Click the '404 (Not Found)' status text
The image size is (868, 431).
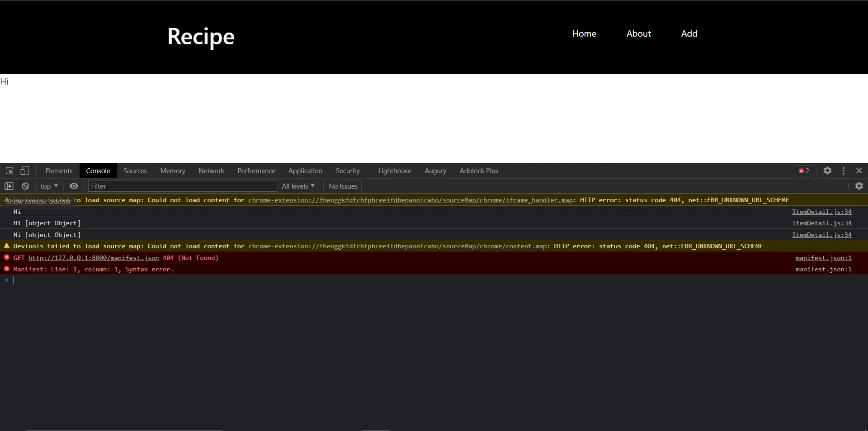click(x=190, y=258)
